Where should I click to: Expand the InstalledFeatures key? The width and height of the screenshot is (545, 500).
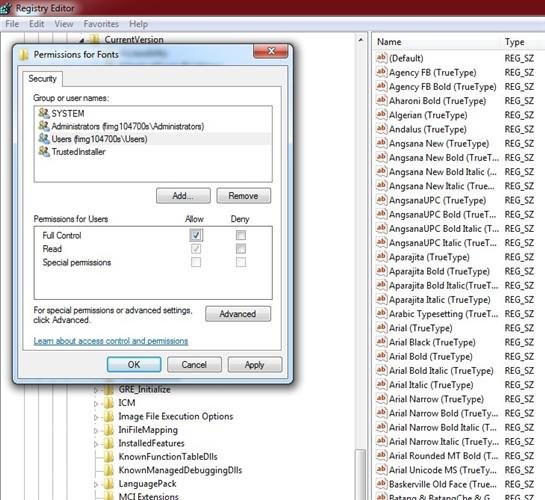[x=96, y=444]
